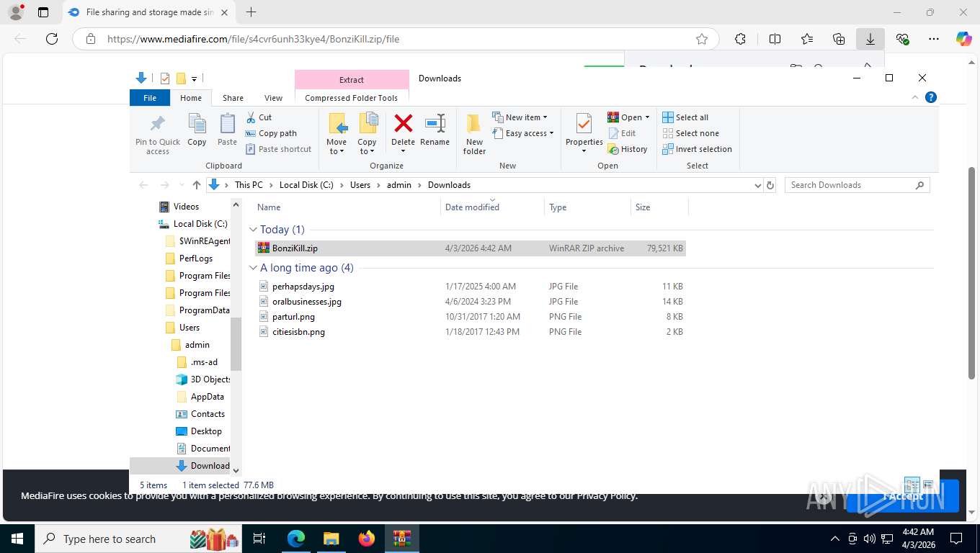Switch to large icons view in status bar
This screenshot has width=980, height=553.
(927, 485)
